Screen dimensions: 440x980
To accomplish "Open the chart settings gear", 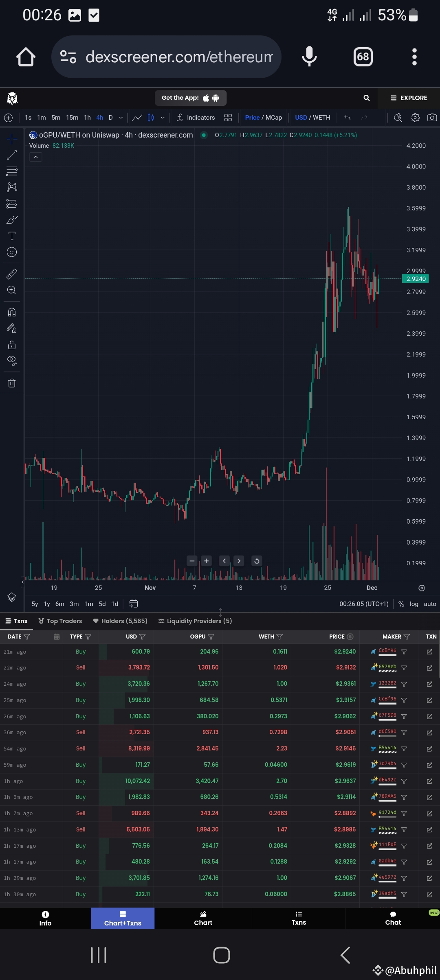I will pos(415,118).
